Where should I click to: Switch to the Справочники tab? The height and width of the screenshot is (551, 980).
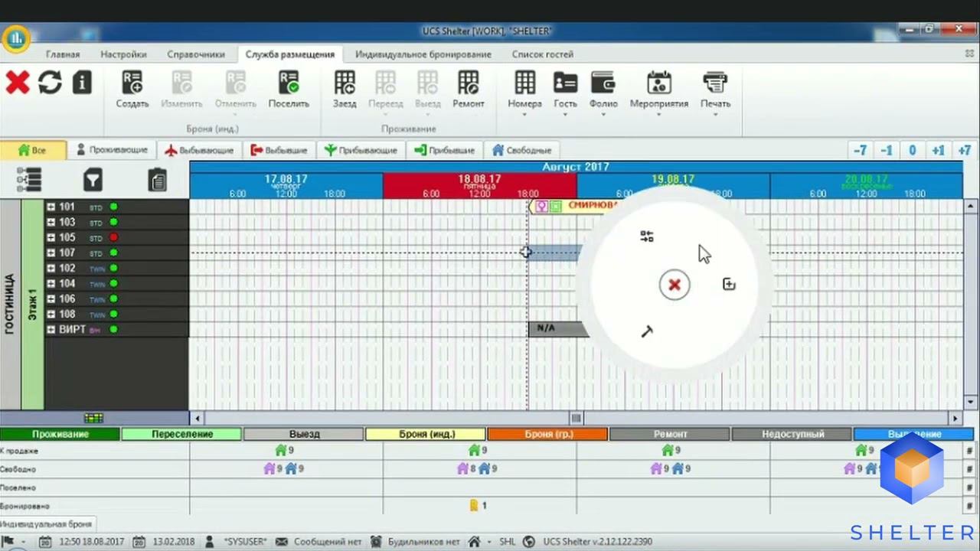(196, 54)
